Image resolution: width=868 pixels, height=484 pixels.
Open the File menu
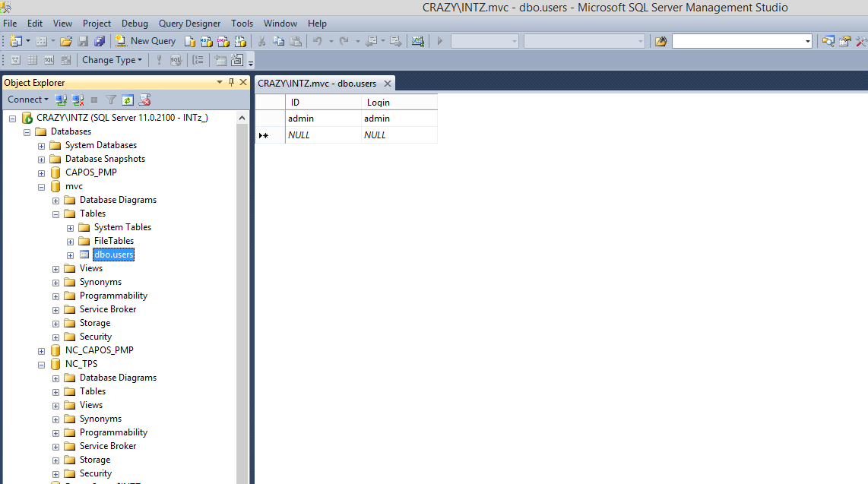click(x=10, y=24)
